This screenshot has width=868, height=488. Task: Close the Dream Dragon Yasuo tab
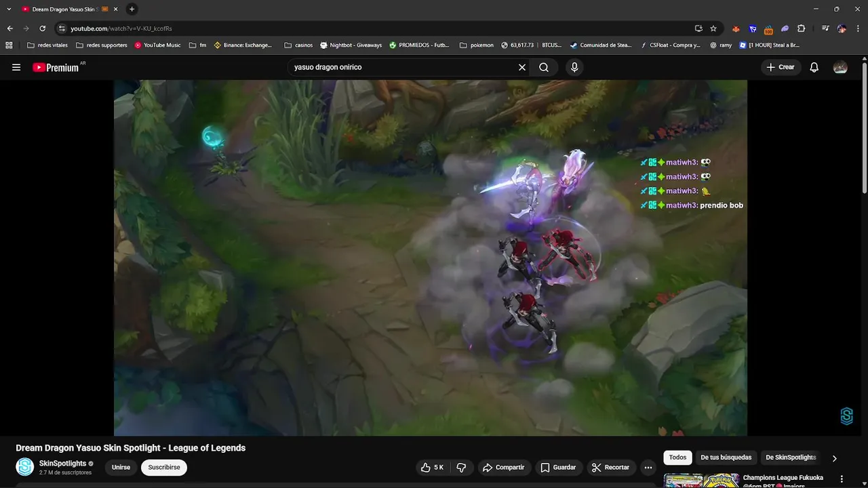(116, 9)
